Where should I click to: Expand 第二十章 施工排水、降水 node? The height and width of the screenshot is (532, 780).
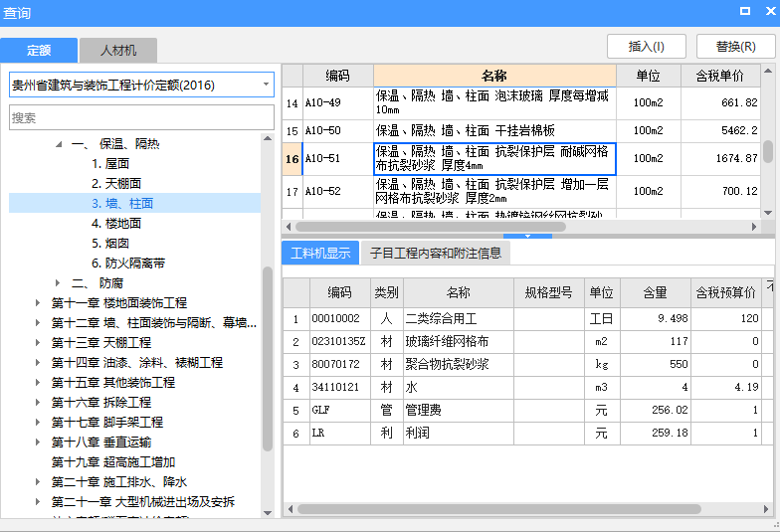click(x=38, y=481)
